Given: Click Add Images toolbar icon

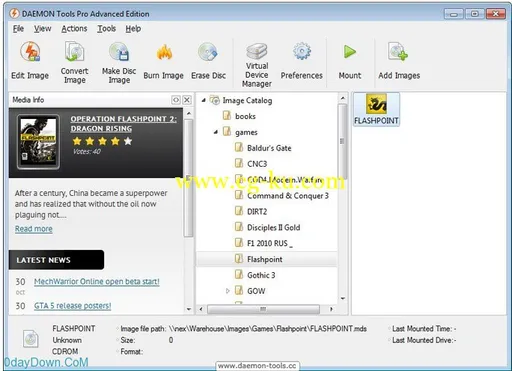Looking at the screenshot, I should click(x=398, y=52).
